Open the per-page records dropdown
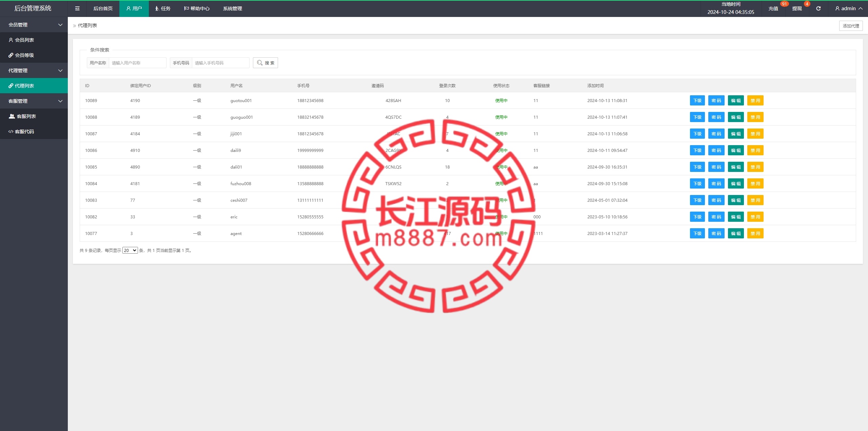 tap(130, 250)
